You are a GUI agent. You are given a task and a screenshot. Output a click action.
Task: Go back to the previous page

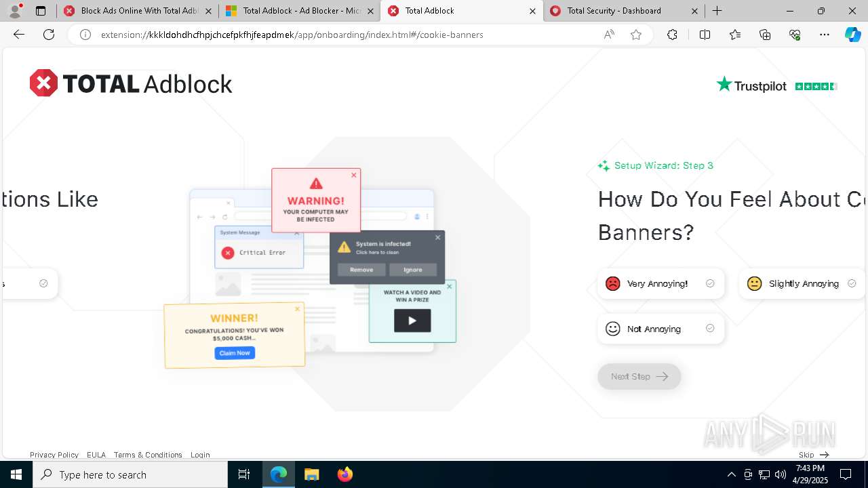(19, 35)
